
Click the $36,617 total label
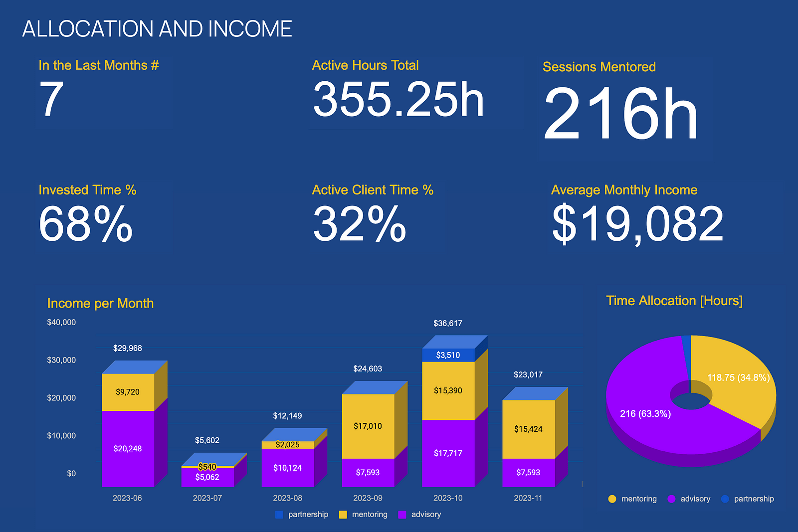[x=448, y=323]
